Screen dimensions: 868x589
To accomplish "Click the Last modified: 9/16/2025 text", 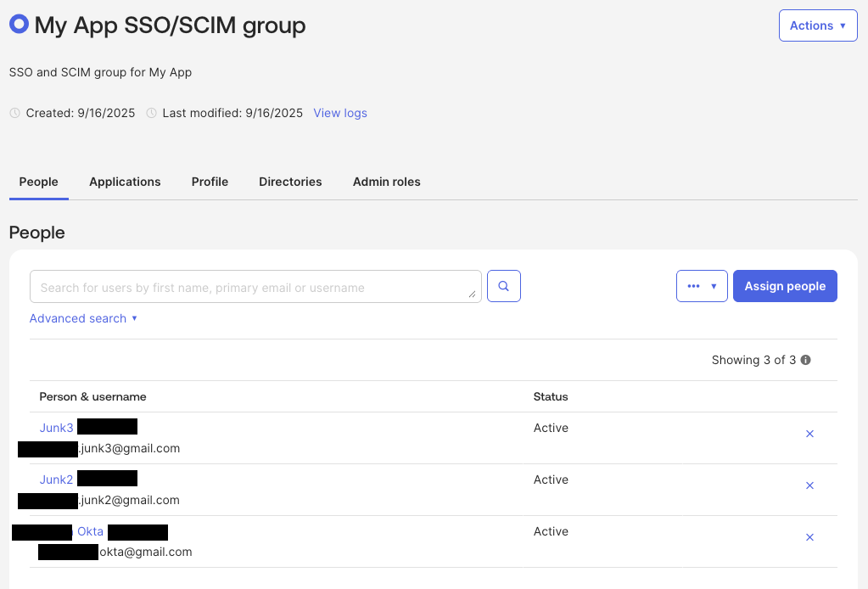I will tap(232, 113).
